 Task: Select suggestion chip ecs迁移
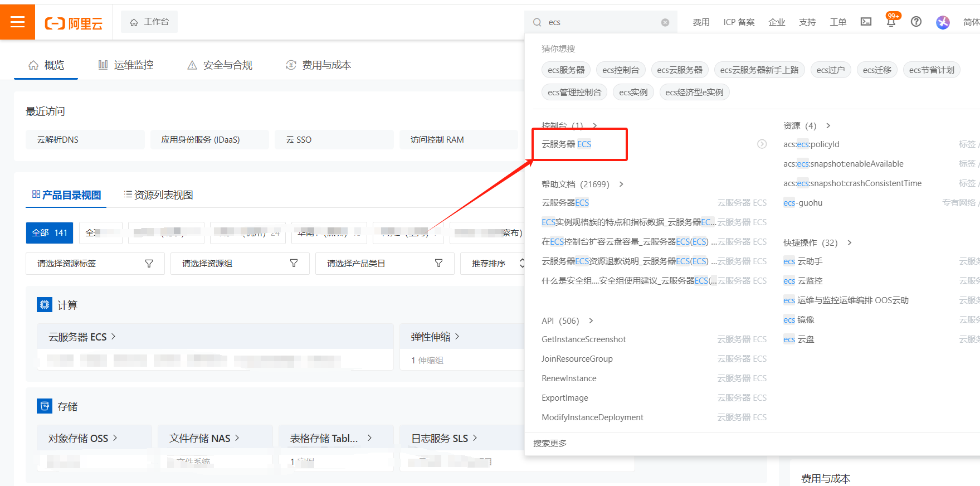point(877,70)
